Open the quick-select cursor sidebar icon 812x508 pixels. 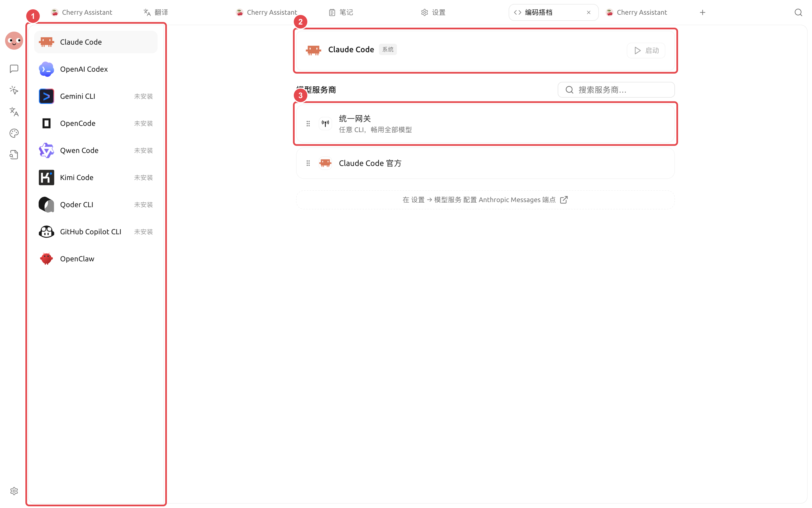pyautogui.click(x=14, y=90)
